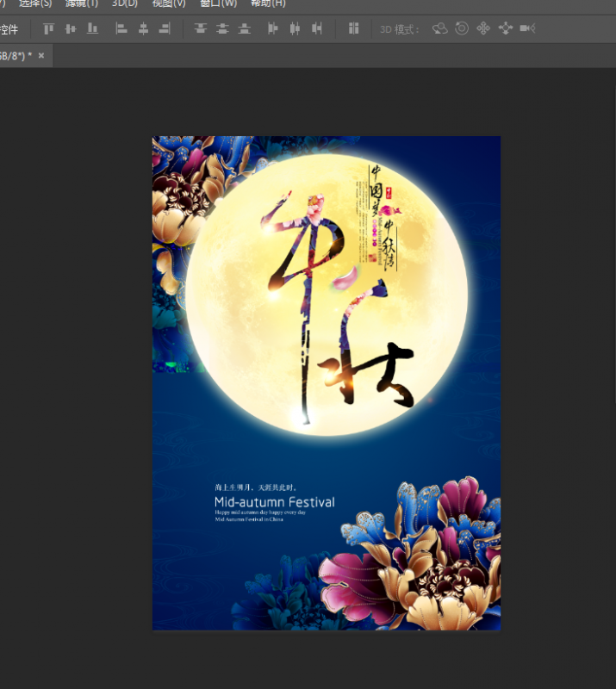Select the 3D rotate object mode
This screenshot has height=689, width=616.
pyautogui.click(x=440, y=29)
